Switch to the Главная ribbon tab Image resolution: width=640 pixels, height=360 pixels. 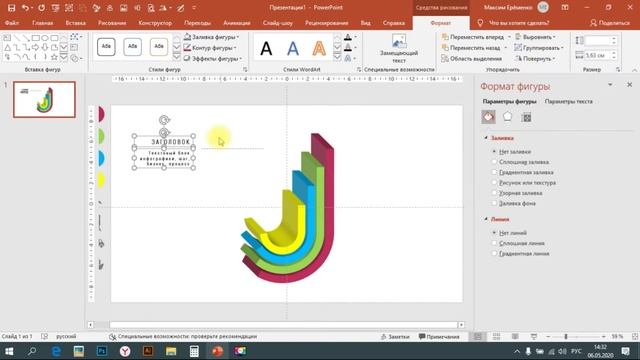click(42, 23)
